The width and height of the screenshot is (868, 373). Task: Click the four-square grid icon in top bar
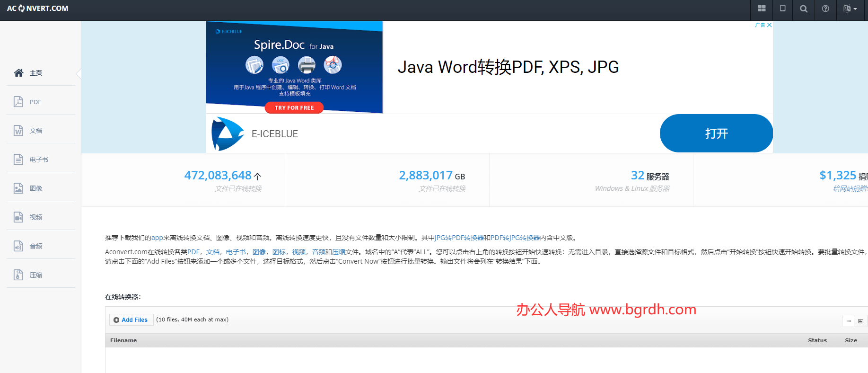[762, 9]
